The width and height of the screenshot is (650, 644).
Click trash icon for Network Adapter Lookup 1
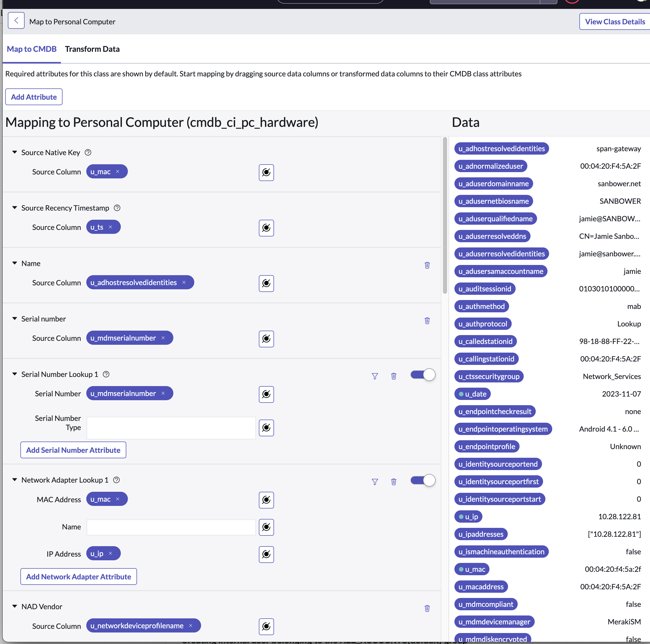click(394, 482)
